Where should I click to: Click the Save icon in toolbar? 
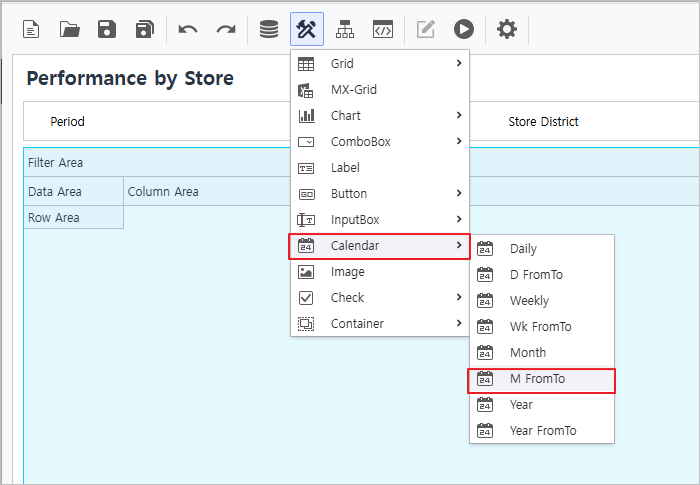107,29
